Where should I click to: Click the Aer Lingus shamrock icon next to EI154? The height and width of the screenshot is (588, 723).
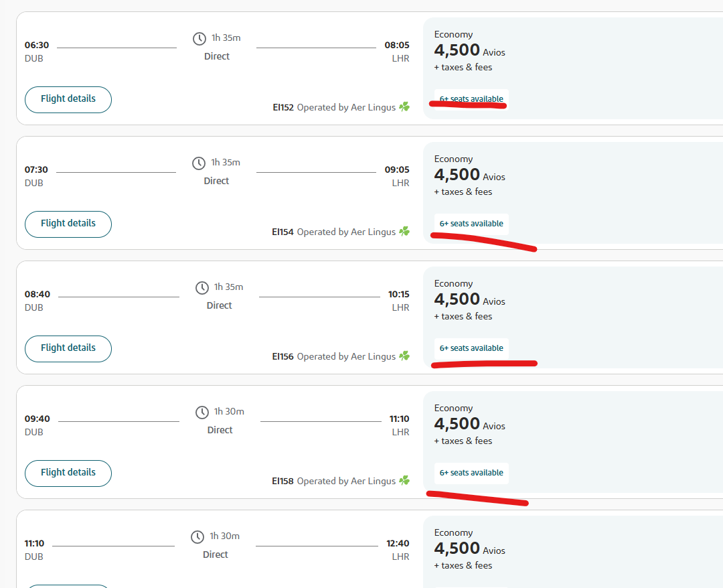click(x=404, y=232)
